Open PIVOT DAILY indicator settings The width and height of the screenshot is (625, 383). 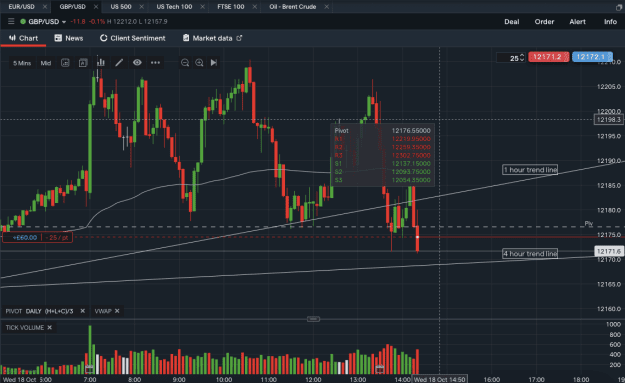(x=39, y=311)
